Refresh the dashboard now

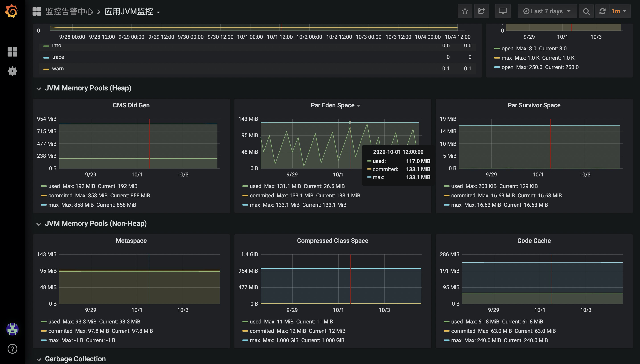(602, 11)
